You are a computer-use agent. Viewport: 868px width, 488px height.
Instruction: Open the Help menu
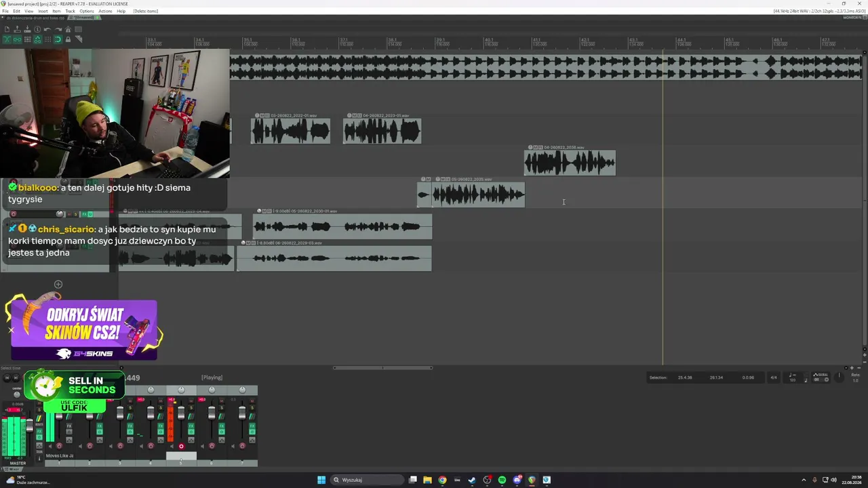point(121,11)
